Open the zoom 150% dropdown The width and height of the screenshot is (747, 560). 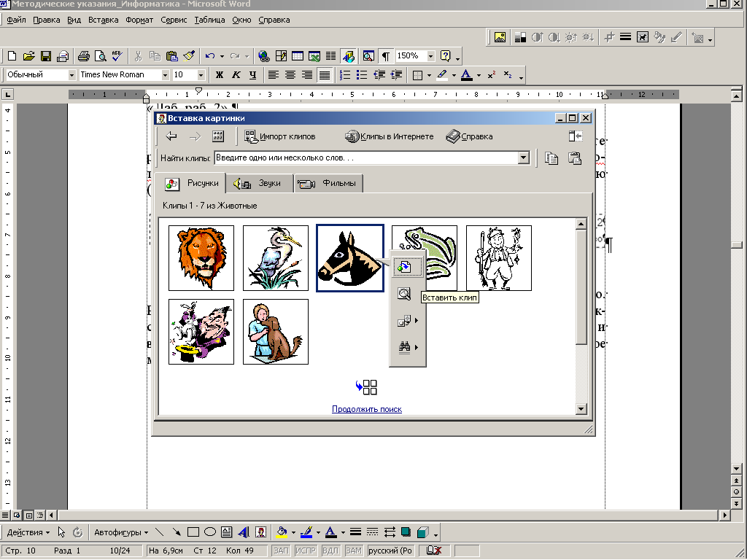tap(430, 56)
